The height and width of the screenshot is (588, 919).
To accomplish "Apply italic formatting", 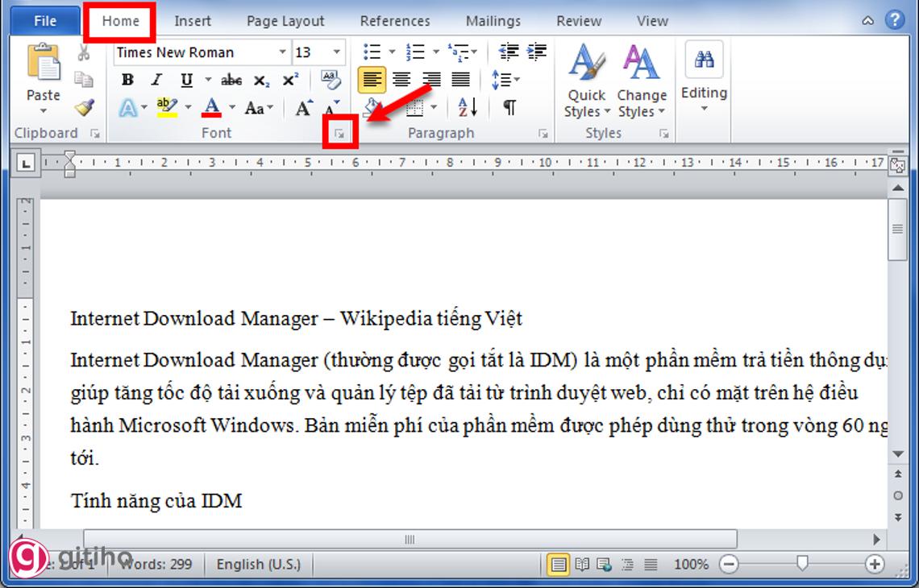I will click(156, 79).
